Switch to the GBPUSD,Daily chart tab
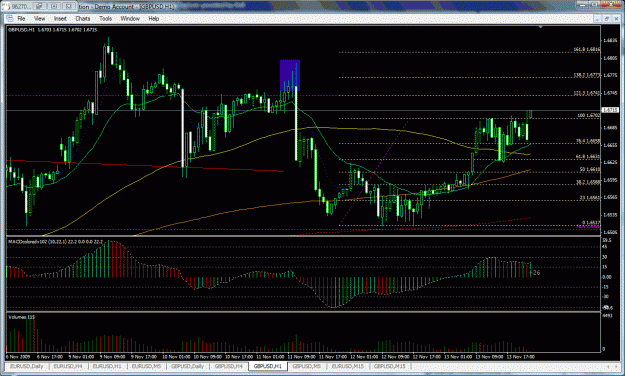Screen dimensions: 625x376 tap(187, 366)
